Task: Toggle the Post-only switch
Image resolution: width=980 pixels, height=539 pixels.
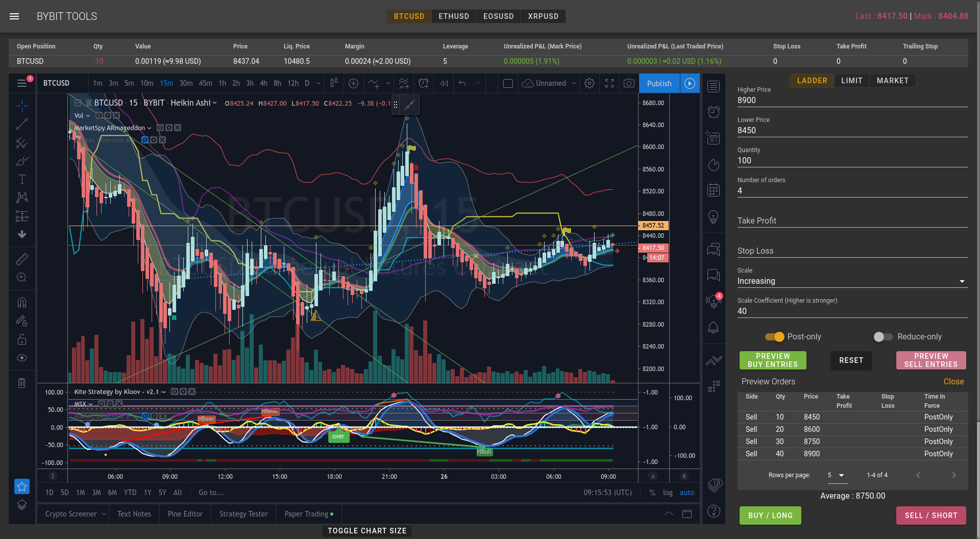Action: (774, 337)
